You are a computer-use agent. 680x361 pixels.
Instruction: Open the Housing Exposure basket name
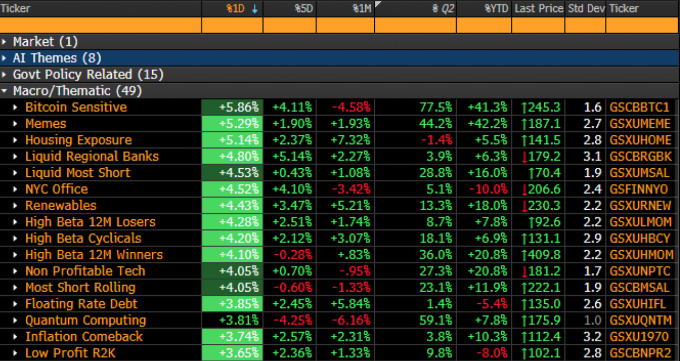(78, 140)
